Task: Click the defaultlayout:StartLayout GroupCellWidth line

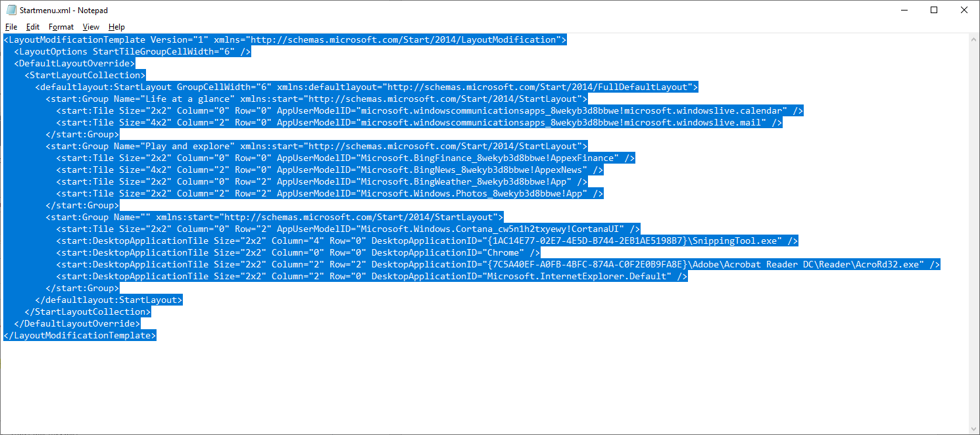Action: (366, 87)
